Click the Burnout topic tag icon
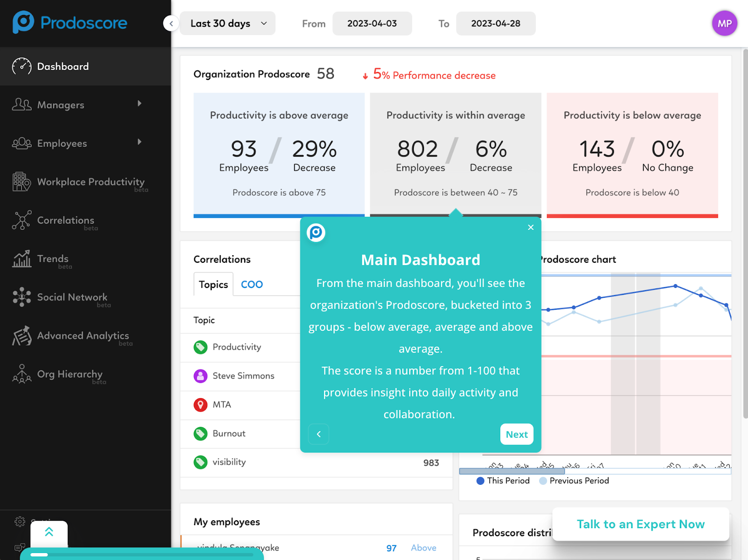The height and width of the screenshot is (560, 748). (x=201, y=434)
